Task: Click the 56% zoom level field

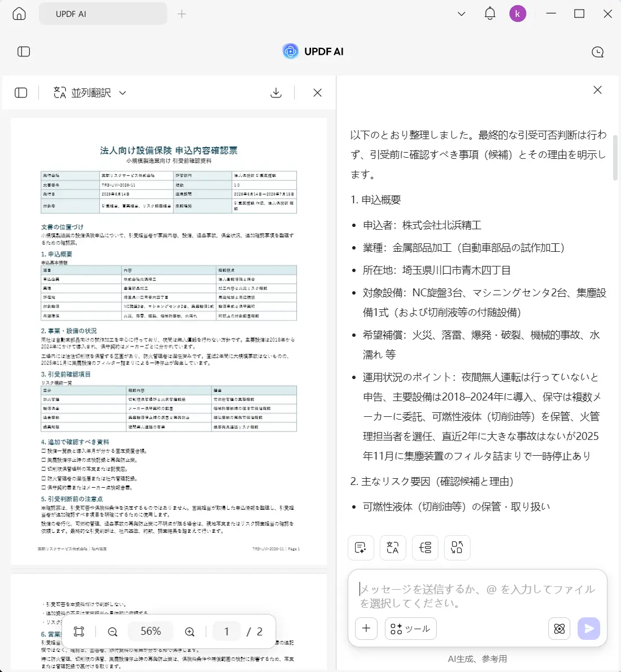Action: [150, 631]
